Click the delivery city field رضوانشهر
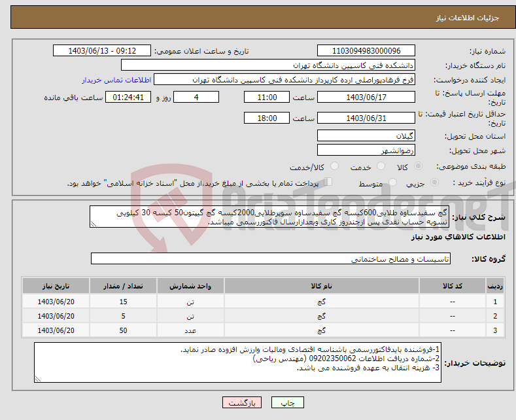Screen dimensions: 516x420 point(366,150)
